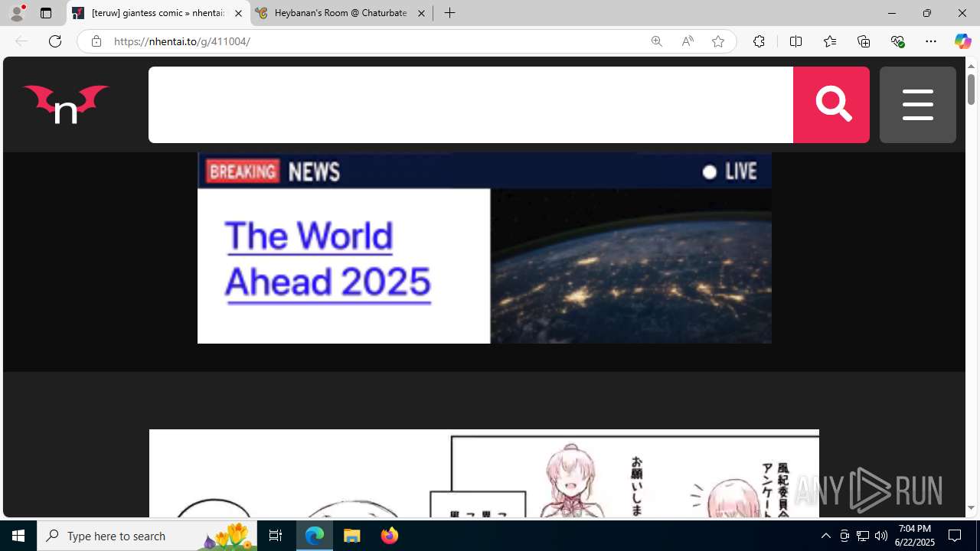Click the pink search magnifier button
Image resolution: width=980 pixels, height=551 pixels.
pos(831,105)
